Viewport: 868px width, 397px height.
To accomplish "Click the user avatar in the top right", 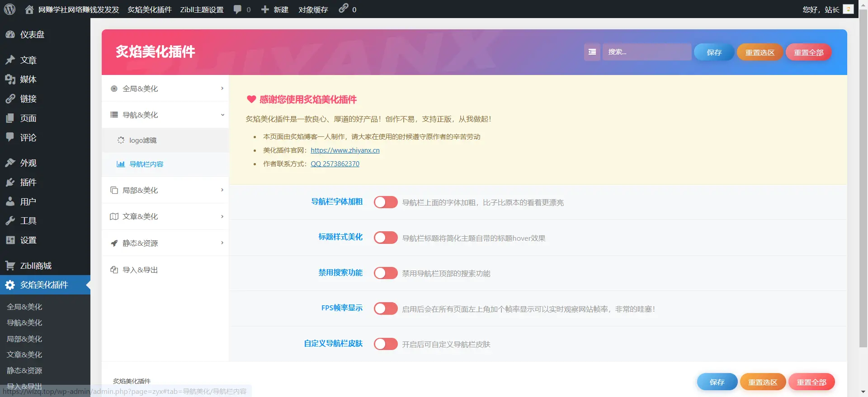I will pyautogui.click(x=848, y=9).
